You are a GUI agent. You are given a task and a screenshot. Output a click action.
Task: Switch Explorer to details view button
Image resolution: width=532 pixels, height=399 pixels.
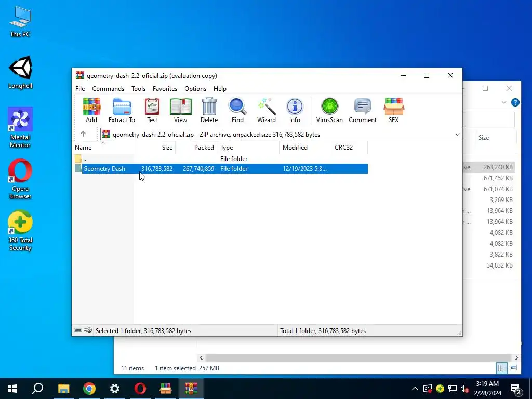click(x=502, y=368)
